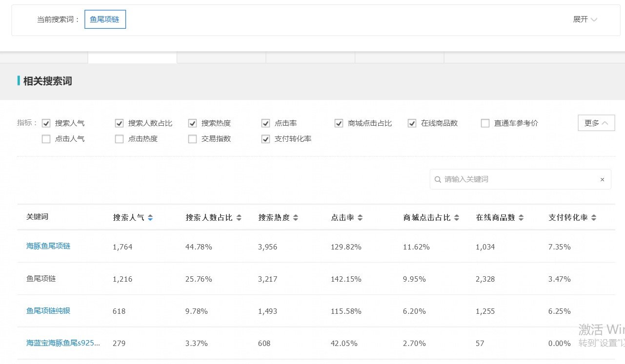625x364 pixels.
Task: Enable the 直通车参考价 metric checkbox
Action: [x=485, y=123]
